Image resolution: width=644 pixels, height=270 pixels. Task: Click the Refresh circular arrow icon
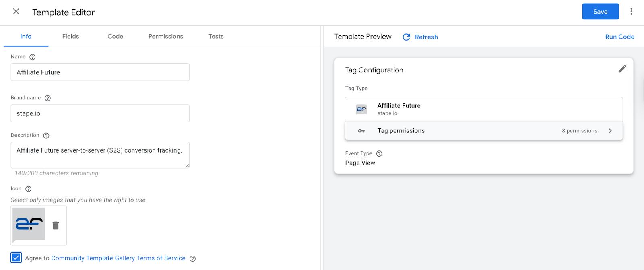pos(407,37)
